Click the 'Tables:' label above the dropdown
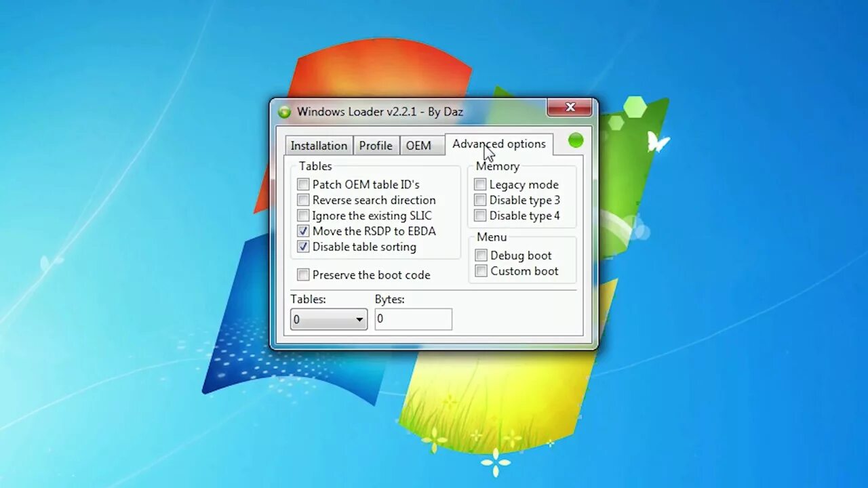This screenshot has width=868, height=488. (308, 299)
